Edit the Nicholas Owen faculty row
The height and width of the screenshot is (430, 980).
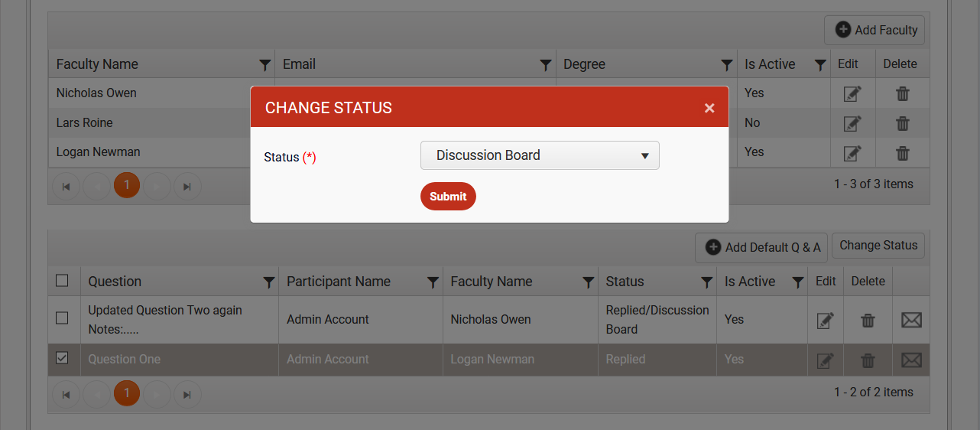[x=852, y=93]
